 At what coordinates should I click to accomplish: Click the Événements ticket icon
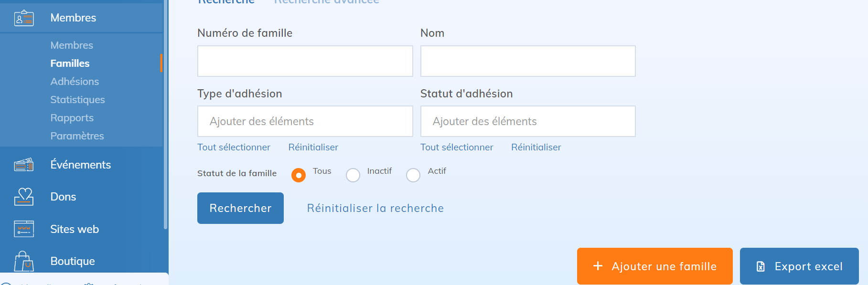24,165
